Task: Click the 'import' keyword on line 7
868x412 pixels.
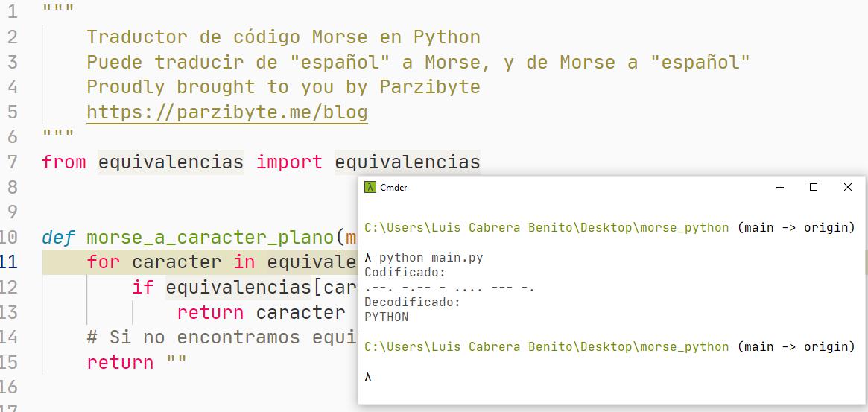Action: (x=289, y=162)
